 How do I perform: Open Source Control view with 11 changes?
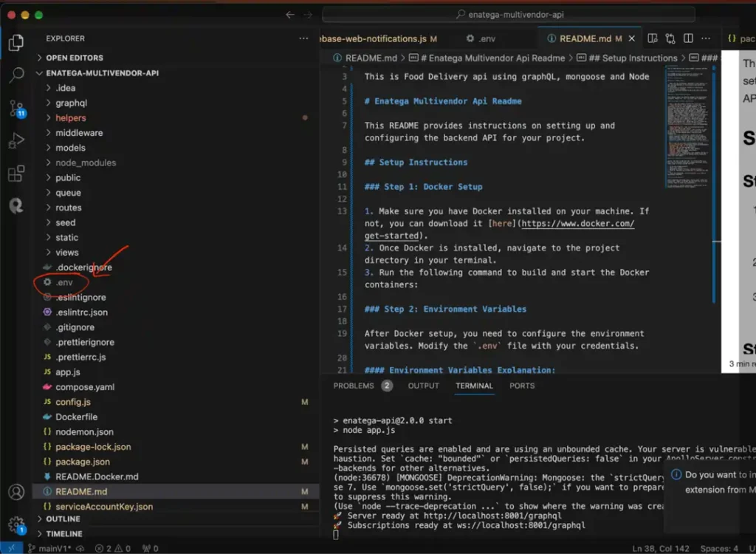16,108
